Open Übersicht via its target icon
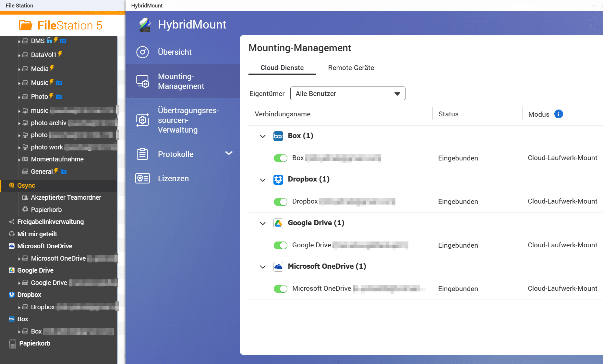603x364 pixels. (x=142, y=52)
